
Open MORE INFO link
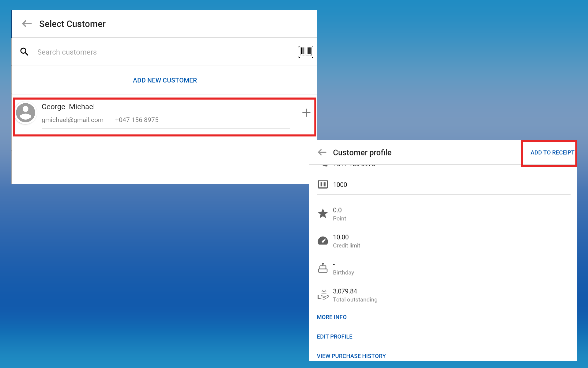click(x=332, y=317)
